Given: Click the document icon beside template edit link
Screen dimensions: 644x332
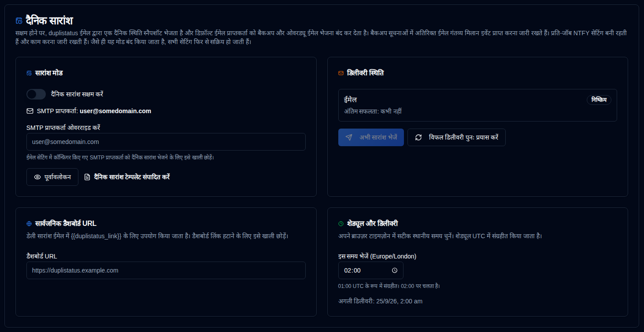Looking at the screenshot, I should [x=87, y=177].
